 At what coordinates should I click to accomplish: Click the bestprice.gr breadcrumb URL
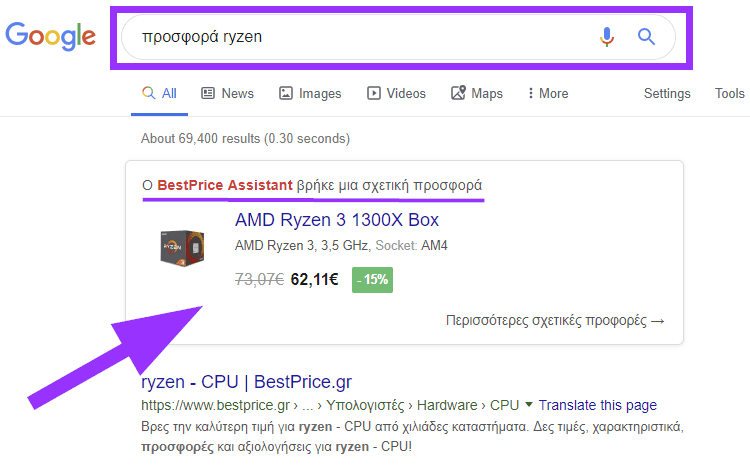330,405
